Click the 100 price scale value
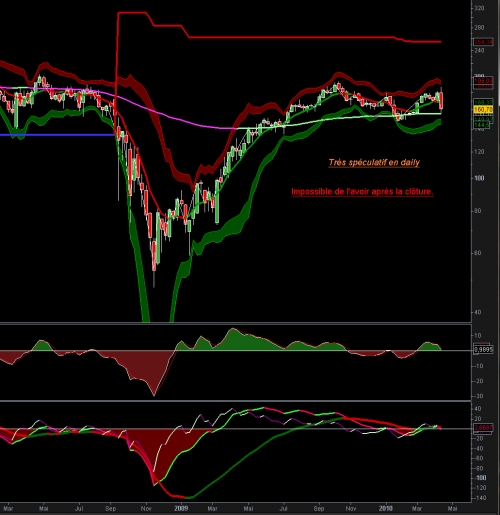Screen dimensions: 500x515 pyautogui.click(x=479, y=178)
